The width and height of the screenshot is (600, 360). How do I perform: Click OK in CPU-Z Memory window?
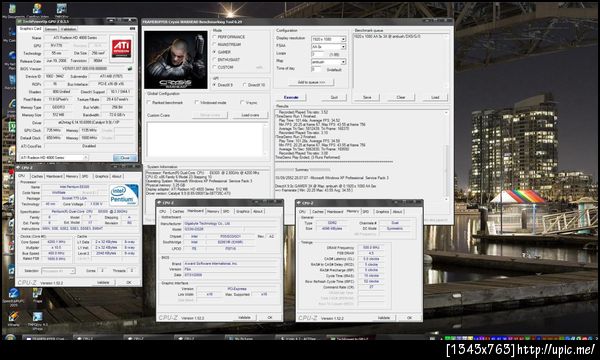click(409, 318)
